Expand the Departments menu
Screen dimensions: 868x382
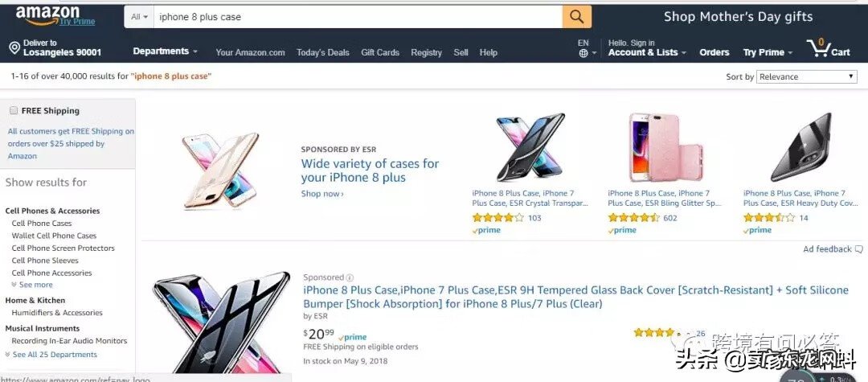click(165, 51)
